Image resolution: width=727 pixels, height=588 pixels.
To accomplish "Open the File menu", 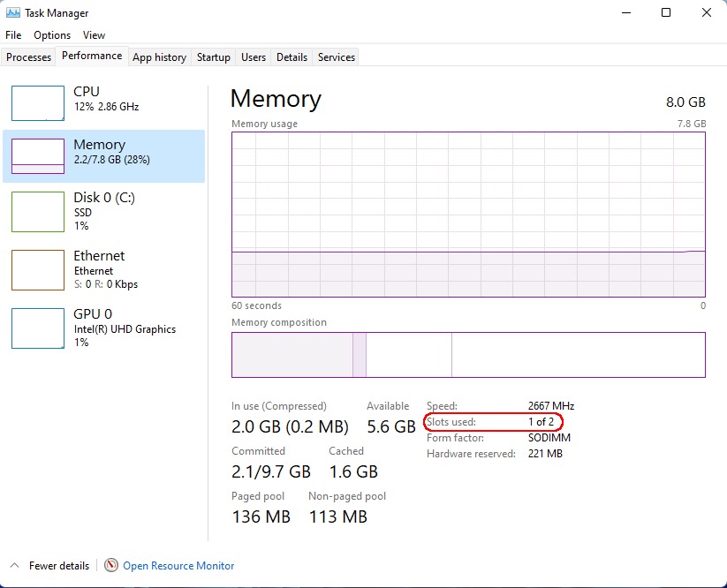I will pos(13,35).
